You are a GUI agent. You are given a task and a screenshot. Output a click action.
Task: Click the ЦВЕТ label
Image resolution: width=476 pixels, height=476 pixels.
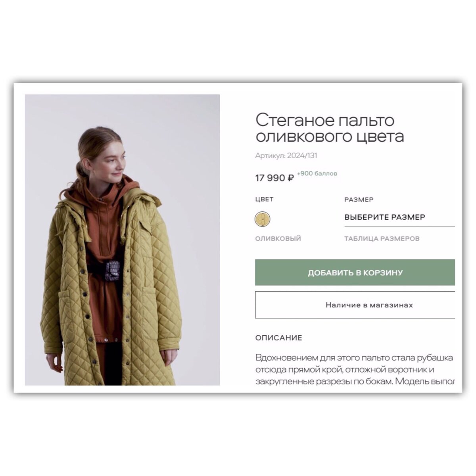point(264,200)
